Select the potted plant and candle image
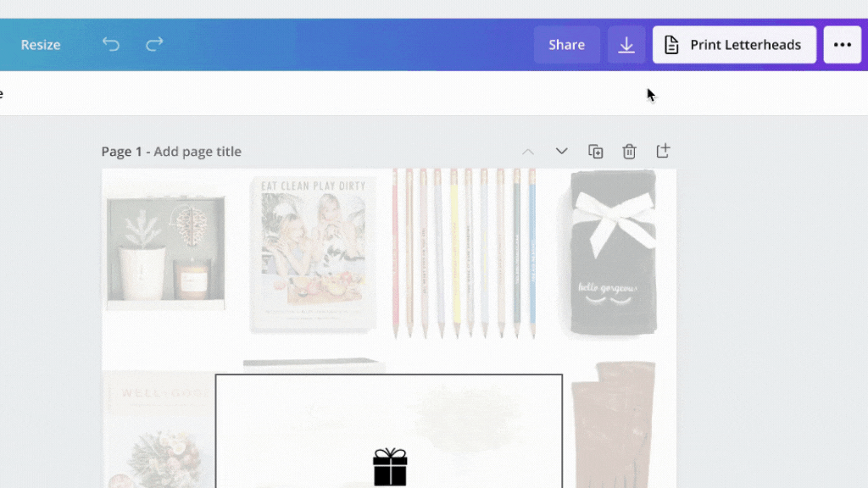This screenshot has height=488, width=868. [165, 252]
